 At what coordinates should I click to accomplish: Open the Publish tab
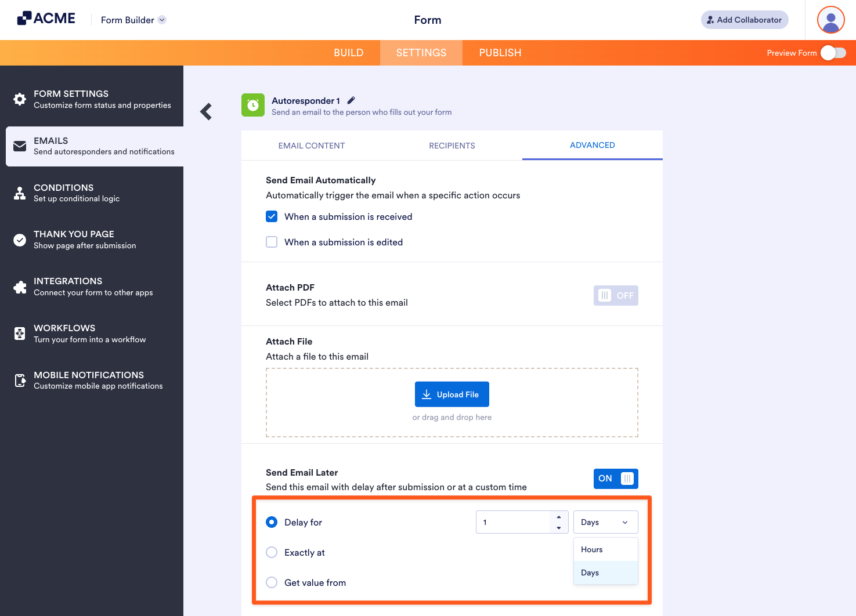click(500, 52)
